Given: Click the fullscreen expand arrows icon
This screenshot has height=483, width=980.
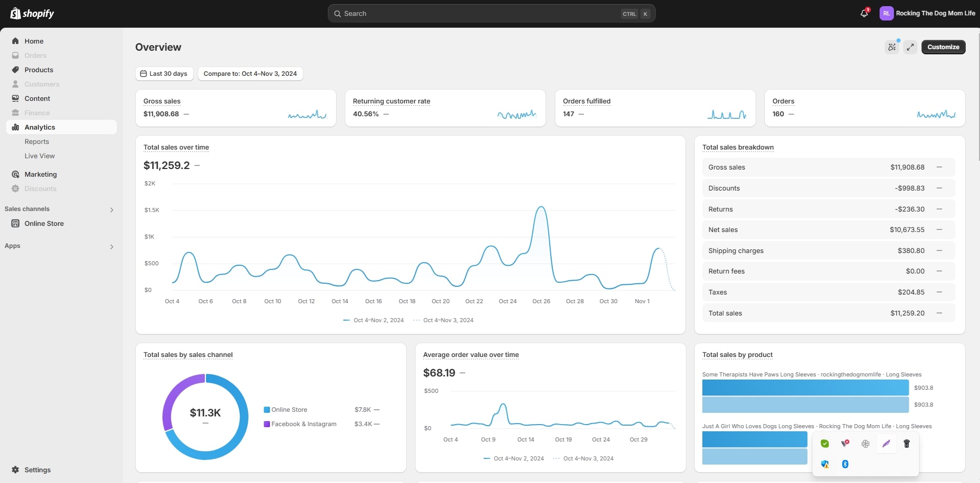Looking at the screenshot, I should click(910, 47).
